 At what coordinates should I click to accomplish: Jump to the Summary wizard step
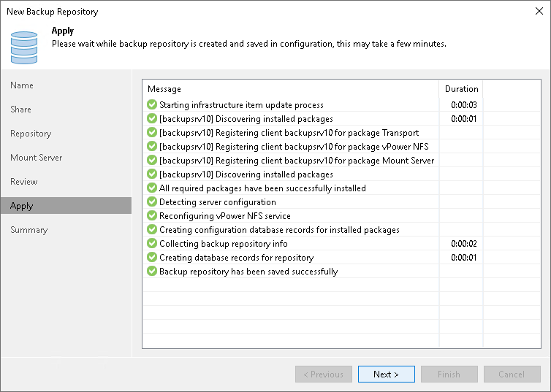pos(28,230)
